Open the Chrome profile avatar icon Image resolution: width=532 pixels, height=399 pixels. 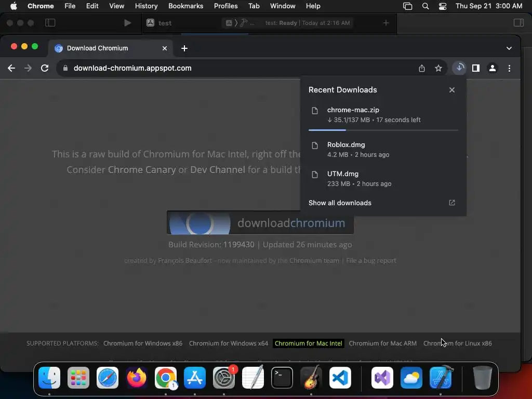pyautogui.click(x=493, y=68)
